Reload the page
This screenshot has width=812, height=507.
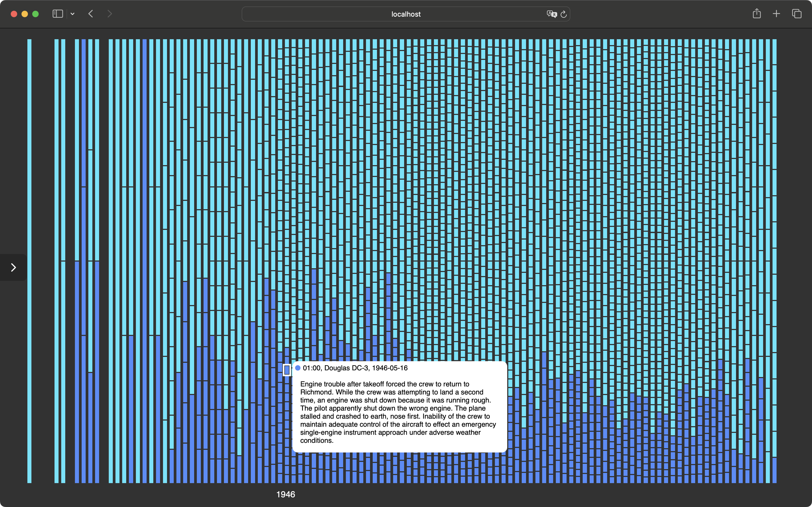pos(564,14)
